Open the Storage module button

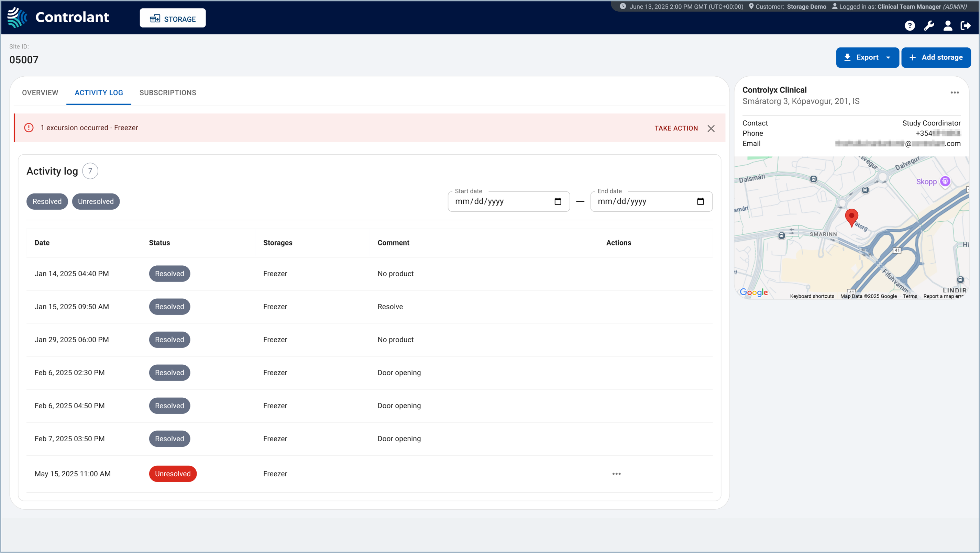[x=173, y=18]
